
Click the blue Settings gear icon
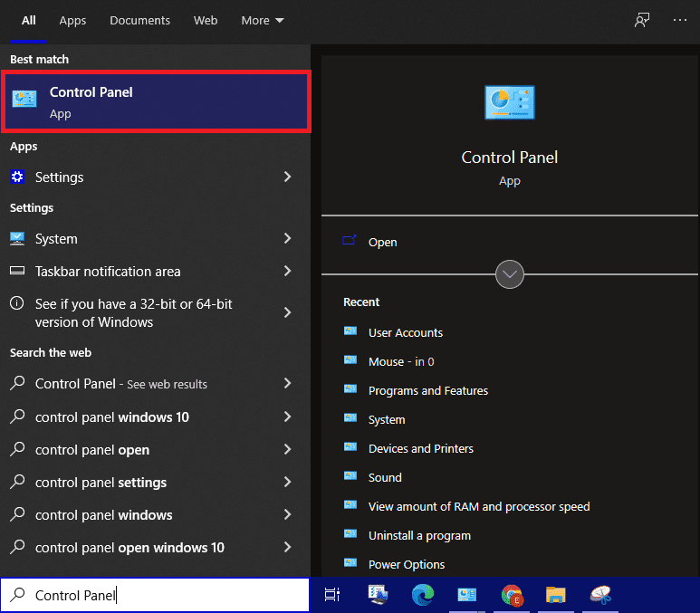[17, 177]
